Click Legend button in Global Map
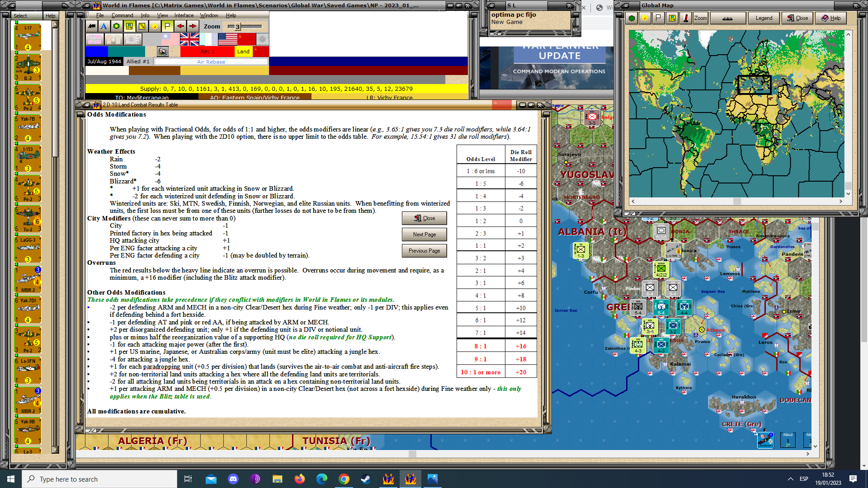The image size is (868, 488). click(764, 18)
